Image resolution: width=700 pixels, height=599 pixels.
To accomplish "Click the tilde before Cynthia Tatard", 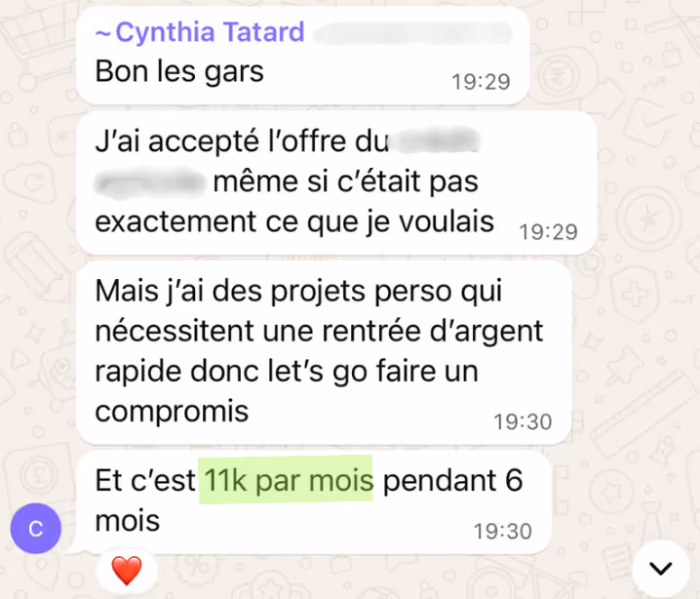I will pyautogui.click(x=103, y=33).
